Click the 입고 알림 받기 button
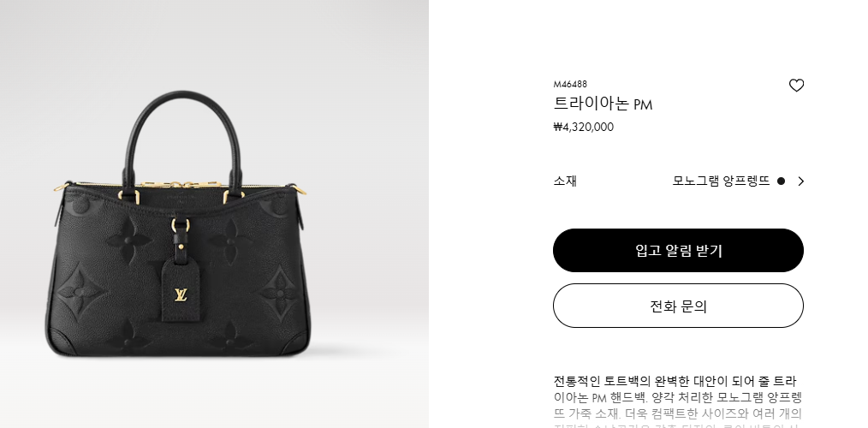The width and height of the screenshot is (868, 428). (678, 250)
